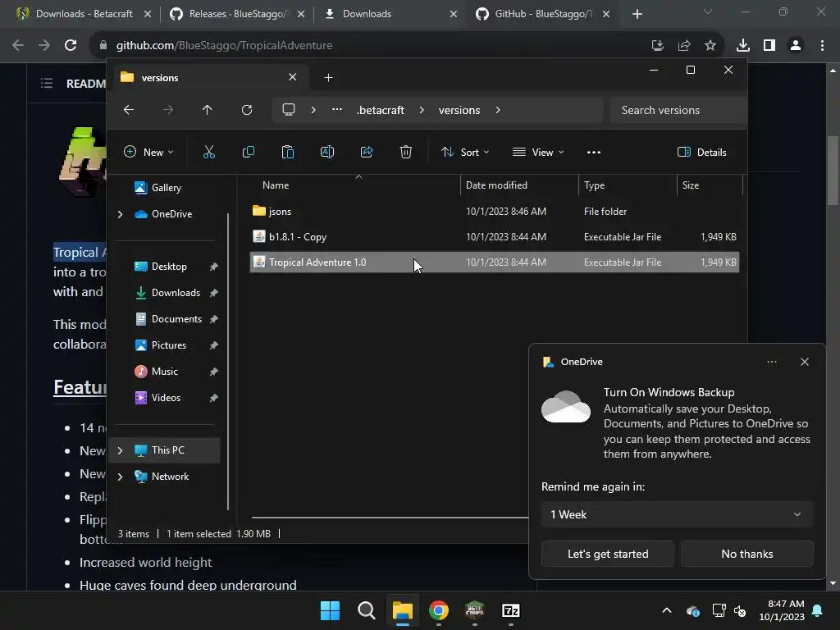Click Let's get started button
Screen dimensions: 840x630
[x=608, y=554]
